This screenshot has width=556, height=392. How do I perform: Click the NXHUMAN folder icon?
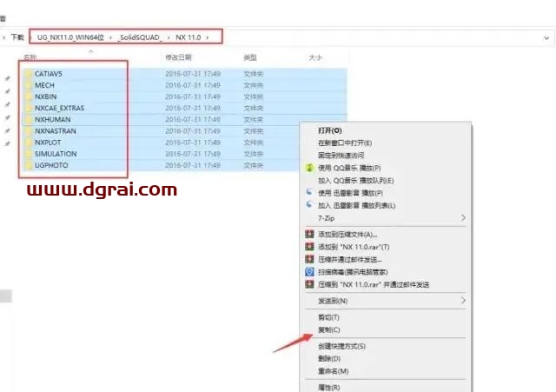[x=29, y=120]
